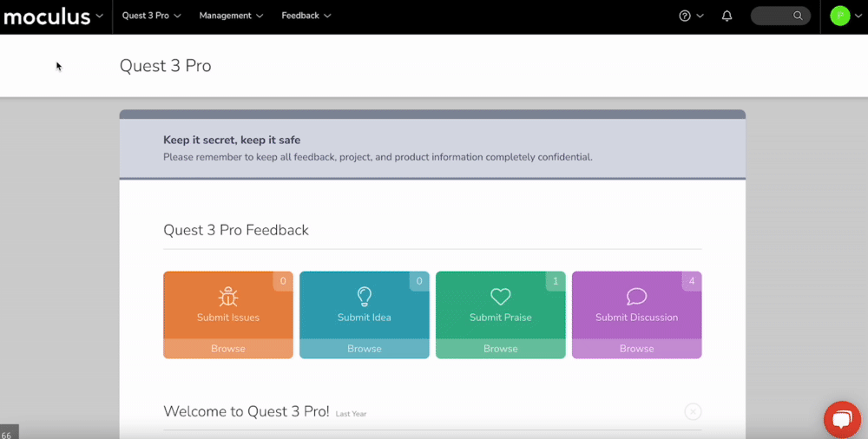This screenshot has width=868, height=439.
Task: Browse ideas under Submit Idea card
Action: point(365,349)
